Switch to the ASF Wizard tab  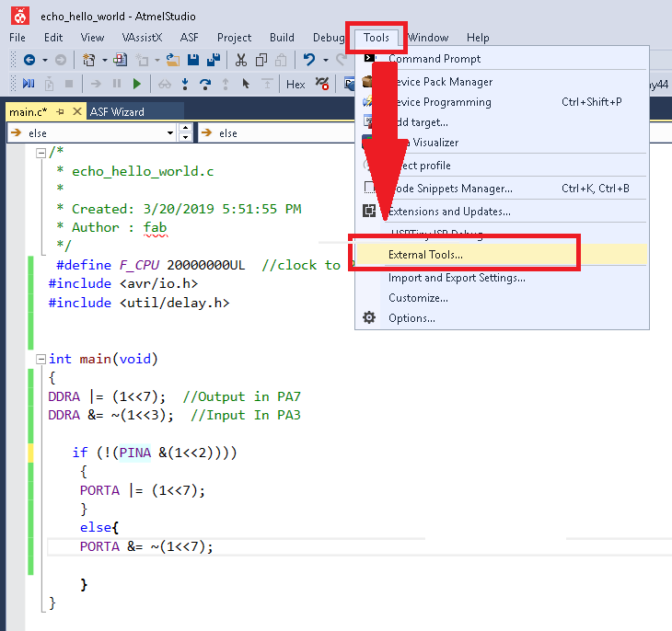click(x=117, y=112)
